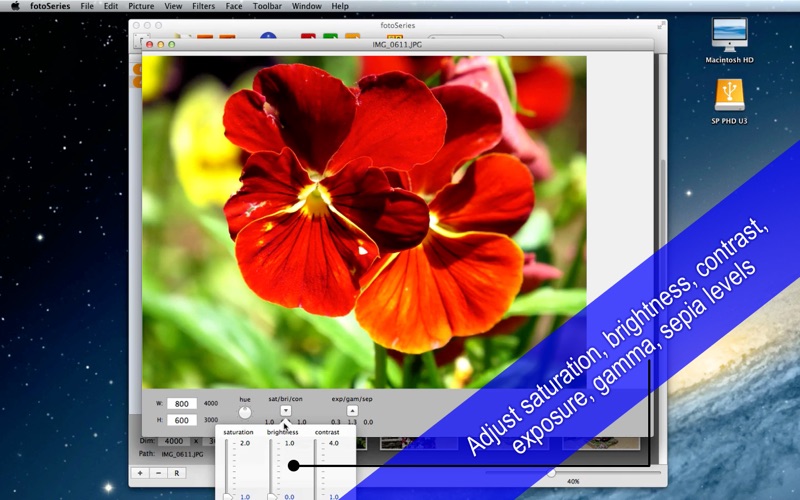Click the 'saturation' label in popup
Image resolution: width=800 pixels, height=500 pixels.
pos(238,432)
